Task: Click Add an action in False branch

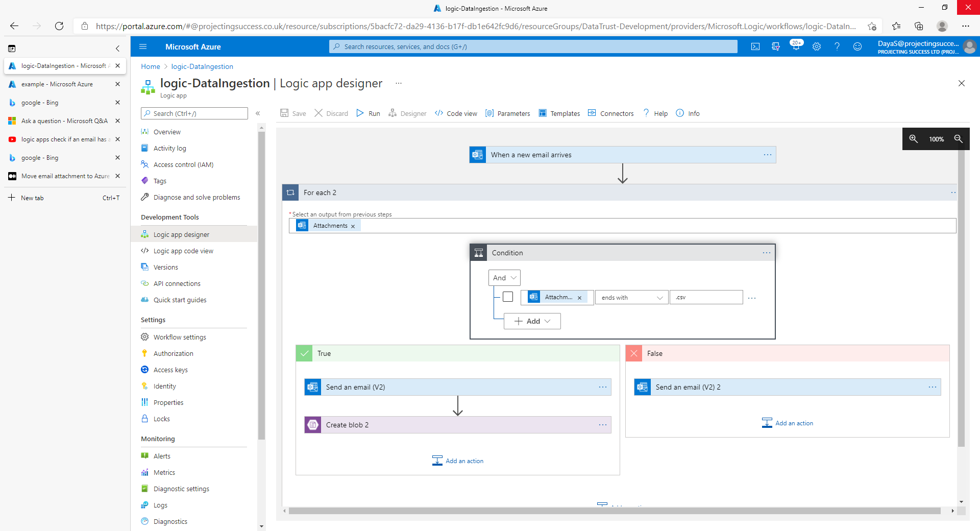Action: 788,423
